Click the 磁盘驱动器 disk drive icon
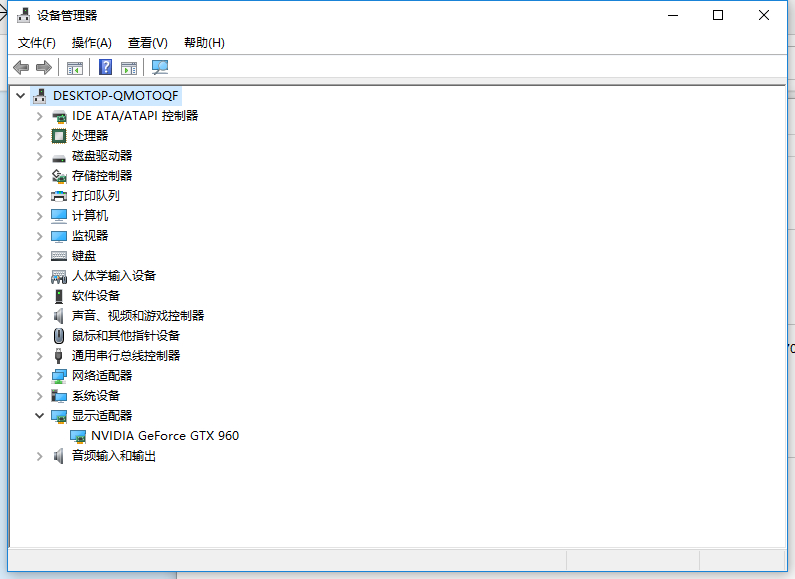795x579 pixels. coord(59,158)
